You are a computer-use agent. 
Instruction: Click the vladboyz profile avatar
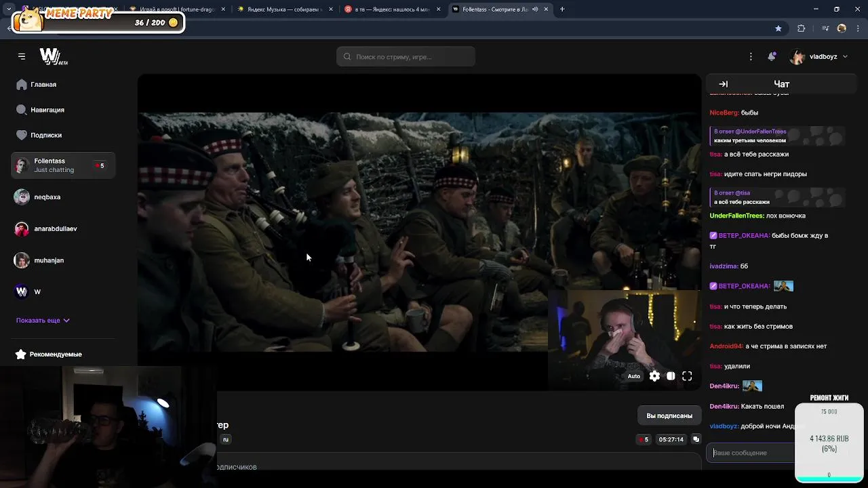click(x=797, y=57)
